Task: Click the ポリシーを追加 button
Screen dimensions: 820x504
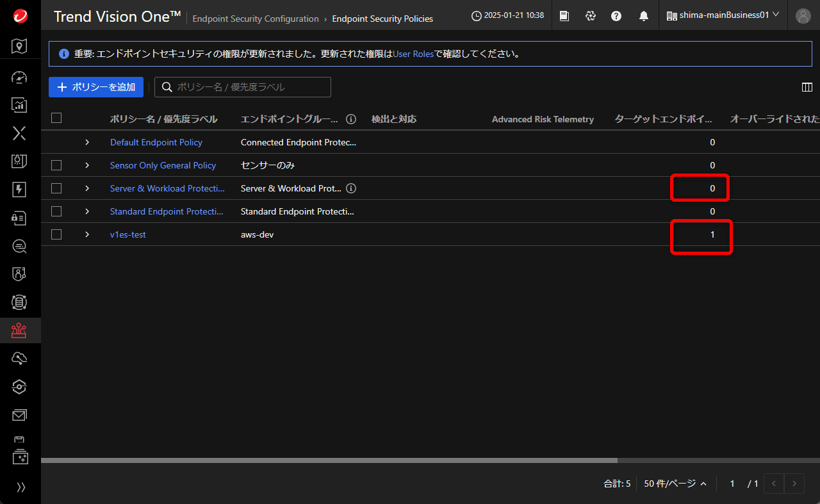Action: pyautogui.click(x=96, y=87)
